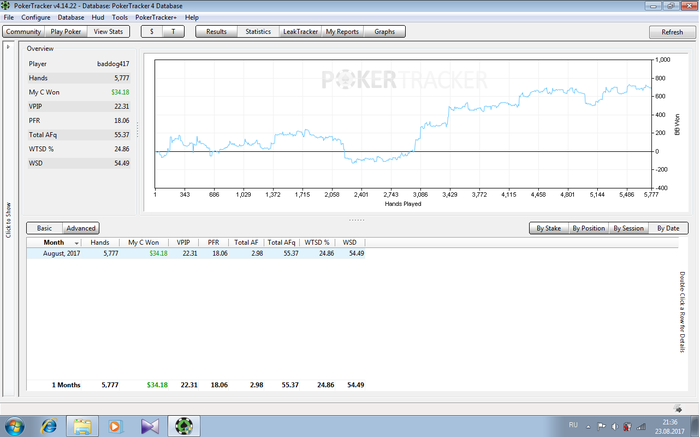
Task: Open the Tools menu
Action: click(x=120, y=17)
